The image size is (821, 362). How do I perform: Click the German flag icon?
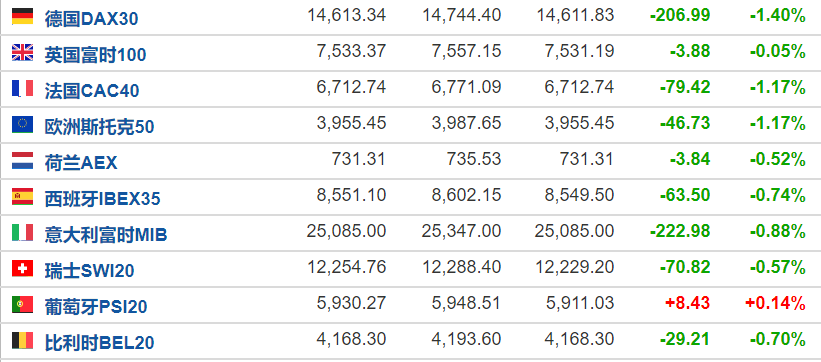pos(23,16)
